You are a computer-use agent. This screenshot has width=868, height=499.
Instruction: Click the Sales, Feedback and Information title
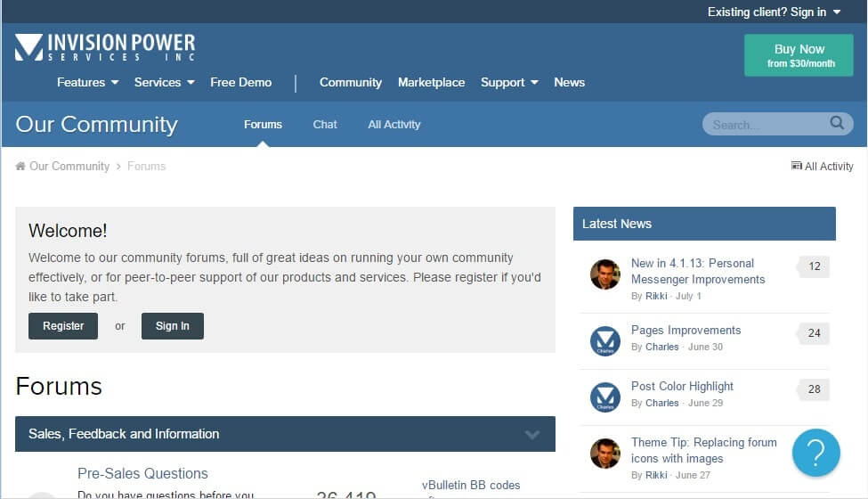(124, 434)
